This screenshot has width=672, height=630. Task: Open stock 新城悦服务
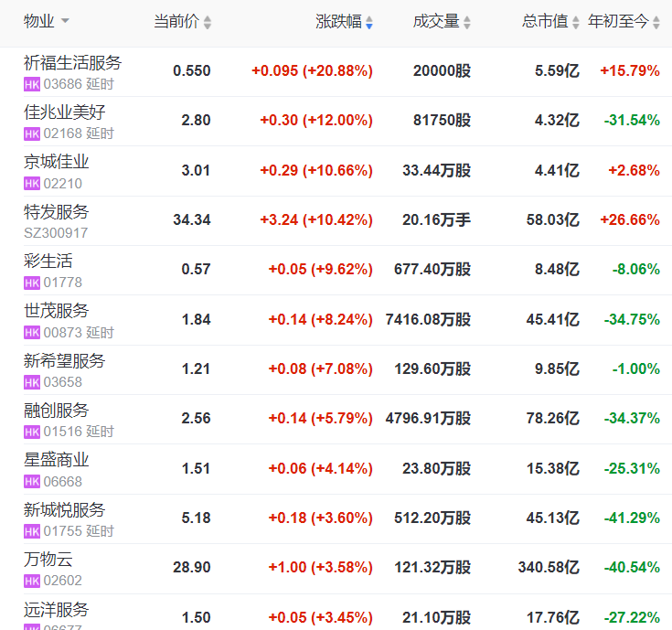(x=64, y=509)
